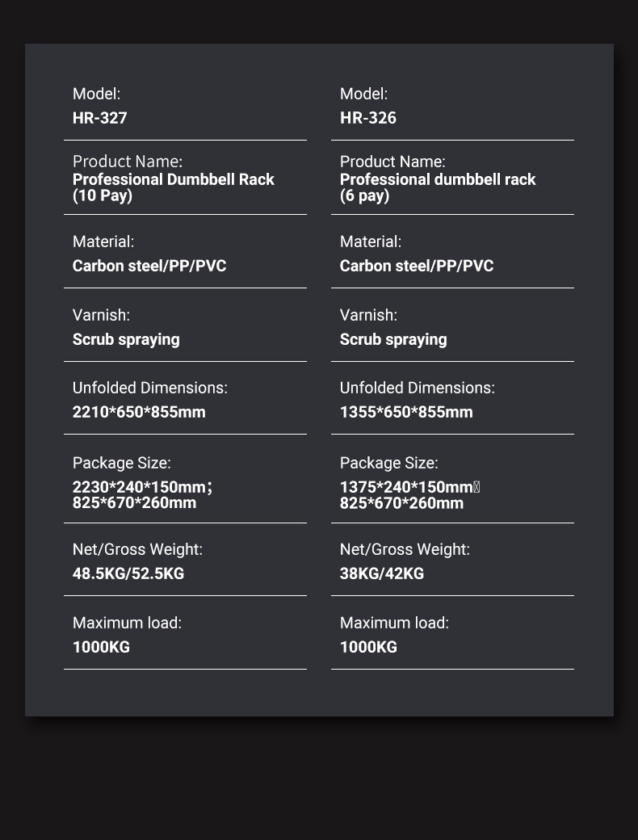
Task: Click HR-326 Maximum load 1000KG value
Action: 368,647
